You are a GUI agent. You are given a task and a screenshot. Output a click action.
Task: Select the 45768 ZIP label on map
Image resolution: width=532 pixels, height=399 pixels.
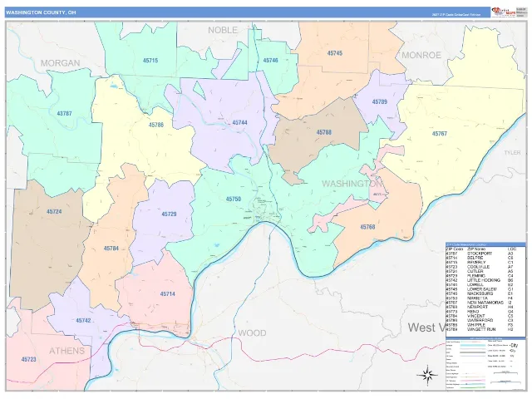367,227
